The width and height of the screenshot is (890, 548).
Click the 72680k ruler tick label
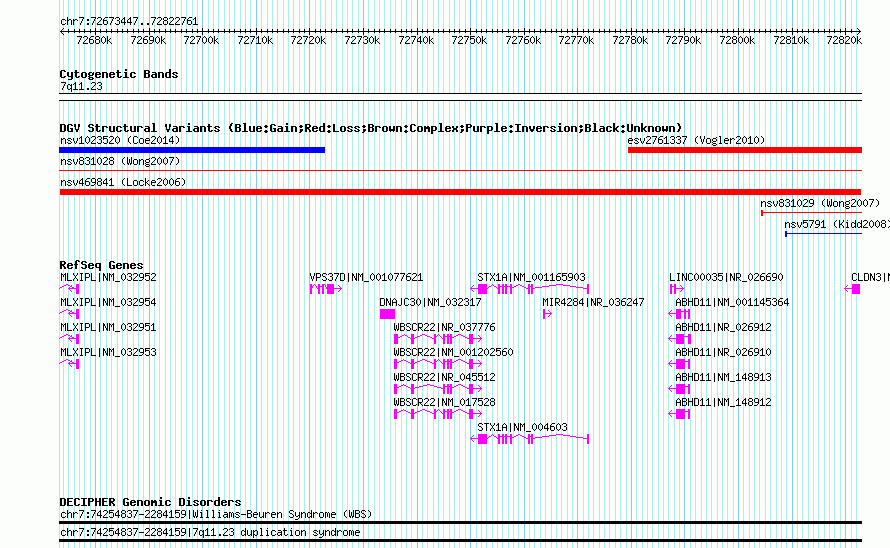[94, 40]
